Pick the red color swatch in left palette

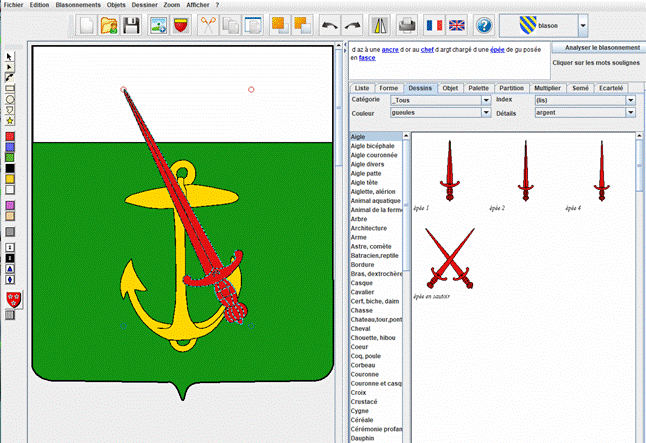coord(10,136)
